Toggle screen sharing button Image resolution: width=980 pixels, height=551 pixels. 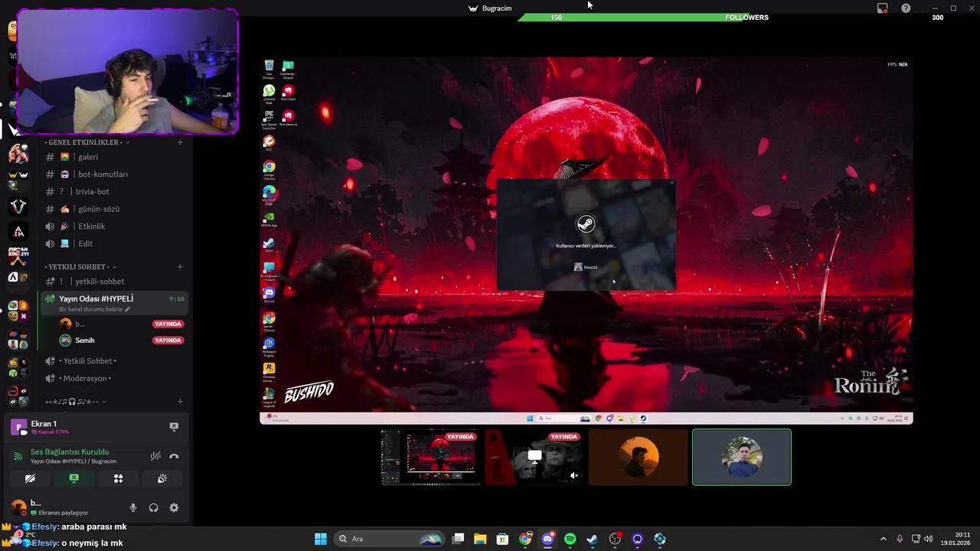click(x=73, y=478)
